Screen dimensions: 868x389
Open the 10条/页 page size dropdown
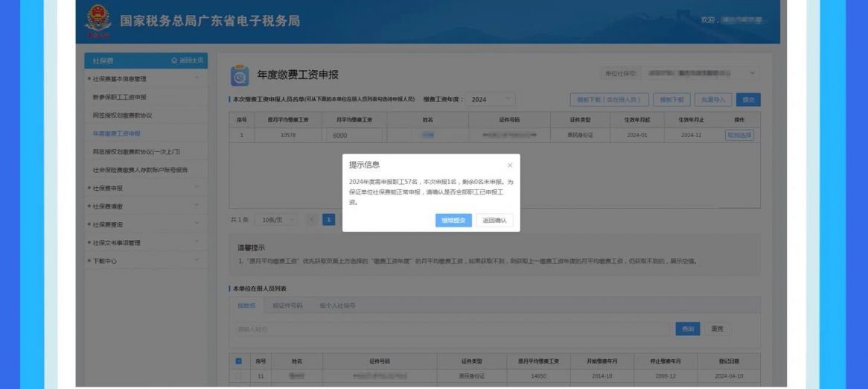[x=275, y=220]
